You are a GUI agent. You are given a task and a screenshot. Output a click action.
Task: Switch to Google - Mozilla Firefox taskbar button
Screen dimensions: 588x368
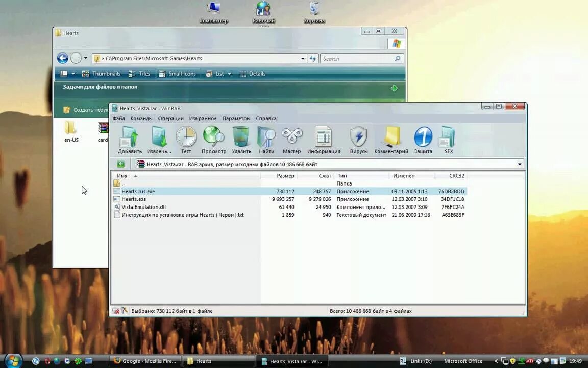[145, 361]
